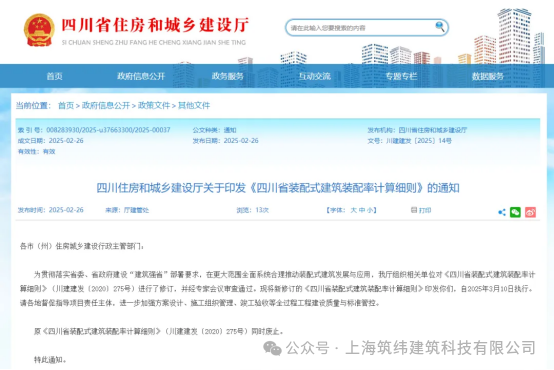The width and height of the screenshot is (554, 370).
Task: Open 政府信息公开 breadcrumb link
Action: point(106,105)
